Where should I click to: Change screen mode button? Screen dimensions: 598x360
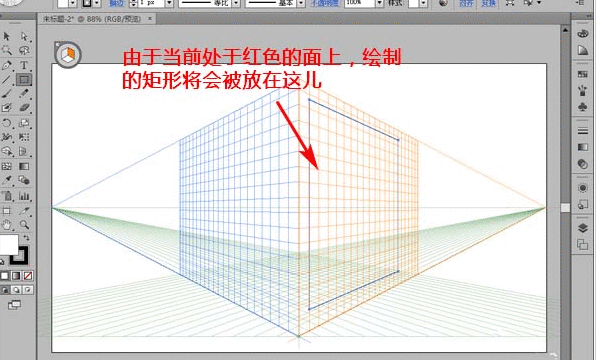coord(14,305)
